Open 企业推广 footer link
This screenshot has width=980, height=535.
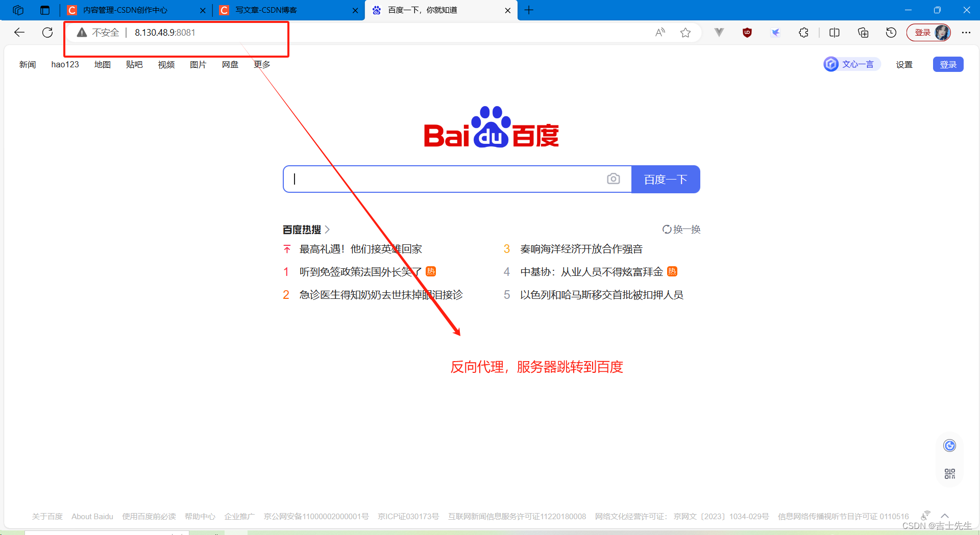tap(239, 517)
